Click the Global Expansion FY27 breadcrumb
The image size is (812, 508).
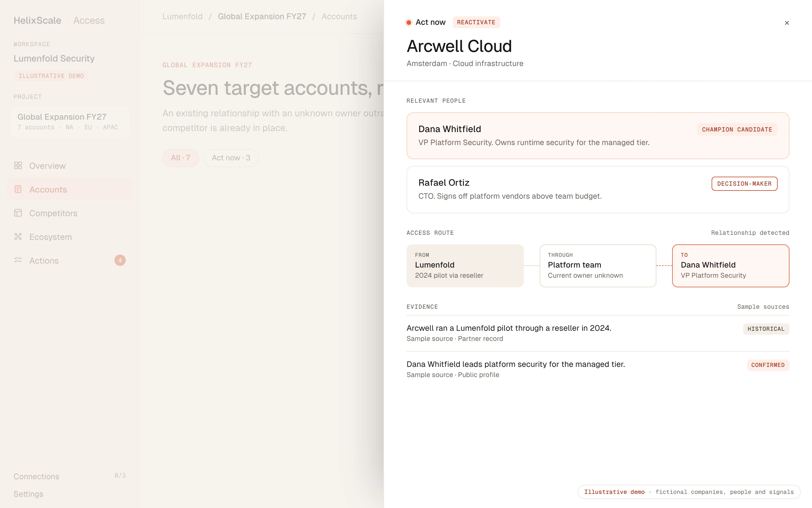[x=262, y=16]
